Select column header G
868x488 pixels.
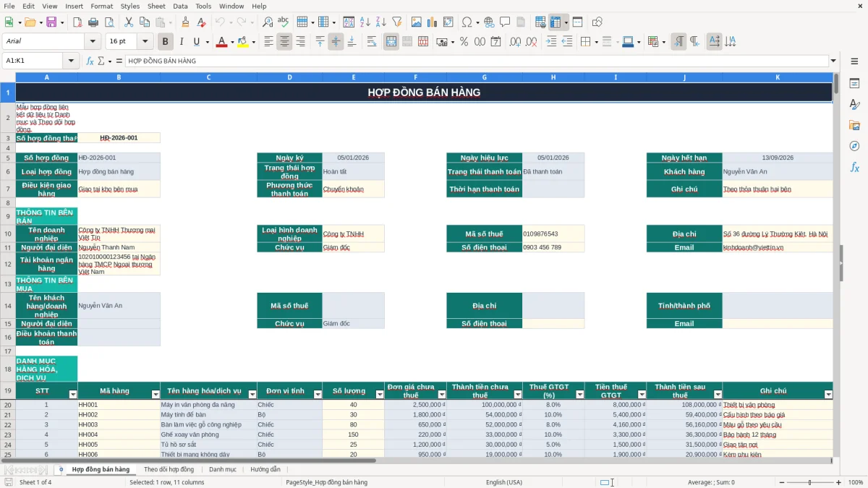coord(484,77)
